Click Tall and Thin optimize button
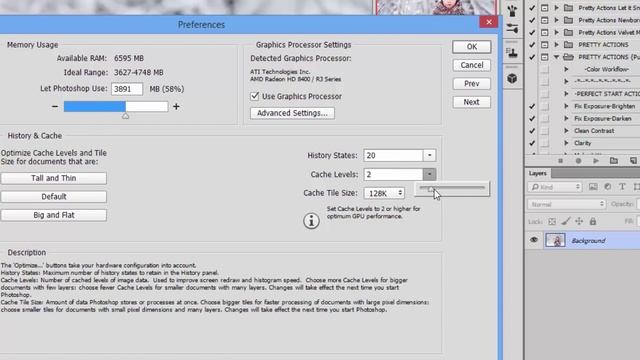This screenshot has width=640, height=360. tap(53, 178)
